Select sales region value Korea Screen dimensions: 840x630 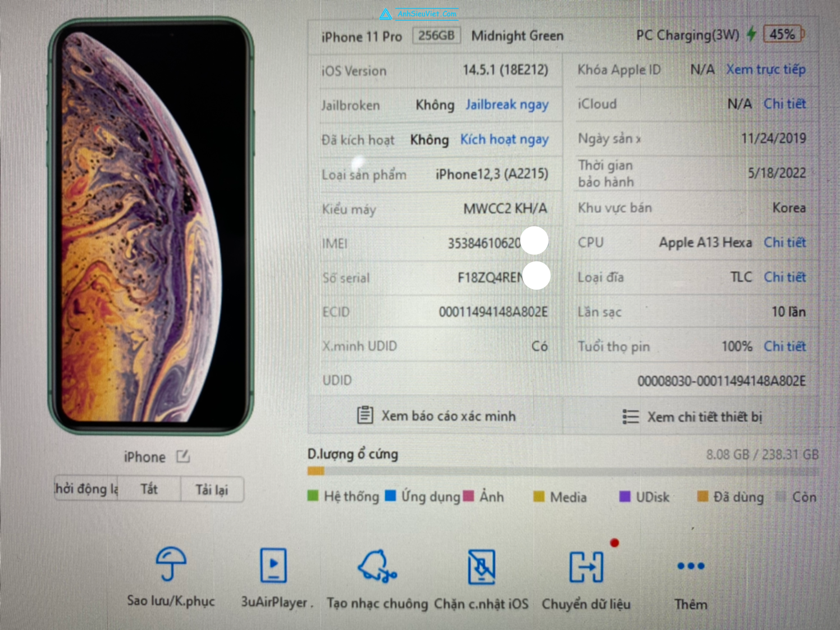[789, 208]
